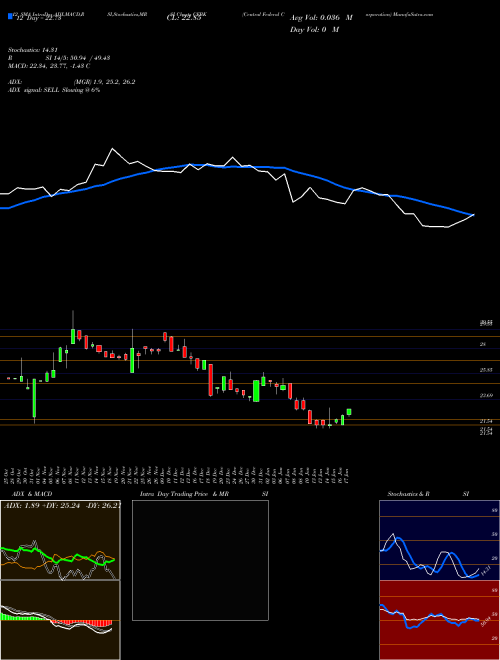Screen dimensions: 500x660
Task: Click the 23.69 price axis label
Action: click(x=486, y=395)
